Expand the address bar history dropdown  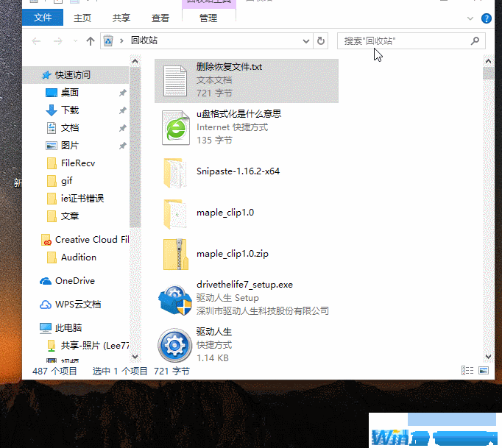(305, 41)
